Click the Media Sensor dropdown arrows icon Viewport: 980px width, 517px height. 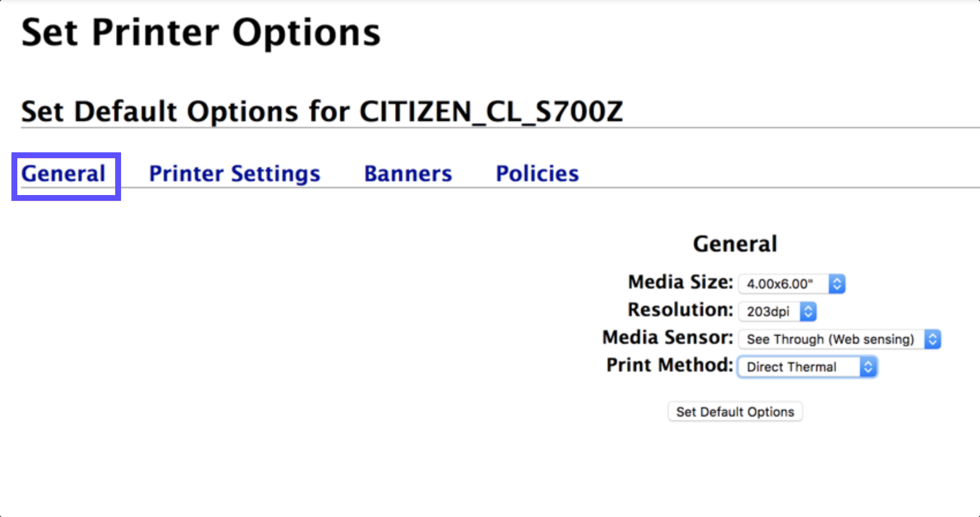pos(932,339)
